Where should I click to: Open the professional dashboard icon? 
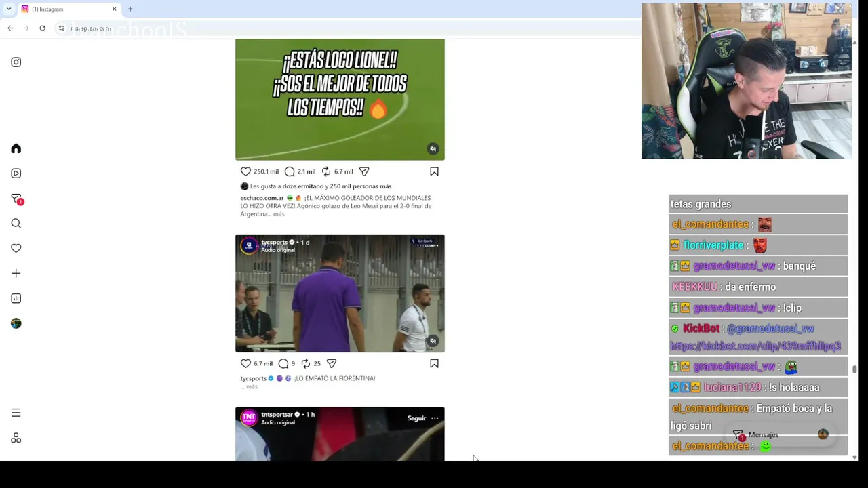[x=16, y=298]
